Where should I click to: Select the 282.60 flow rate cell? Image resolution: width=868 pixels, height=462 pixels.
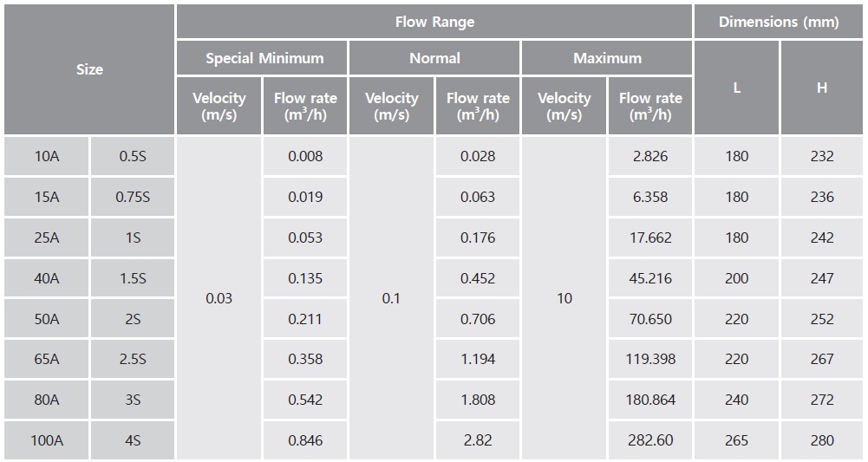pyautogui.click(x=650, y=440)
